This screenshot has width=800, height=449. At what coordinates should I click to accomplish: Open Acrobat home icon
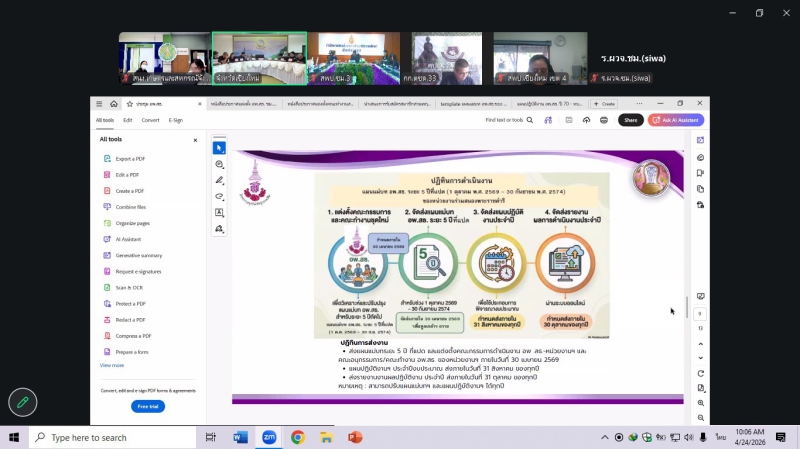(x=114, y=103)
